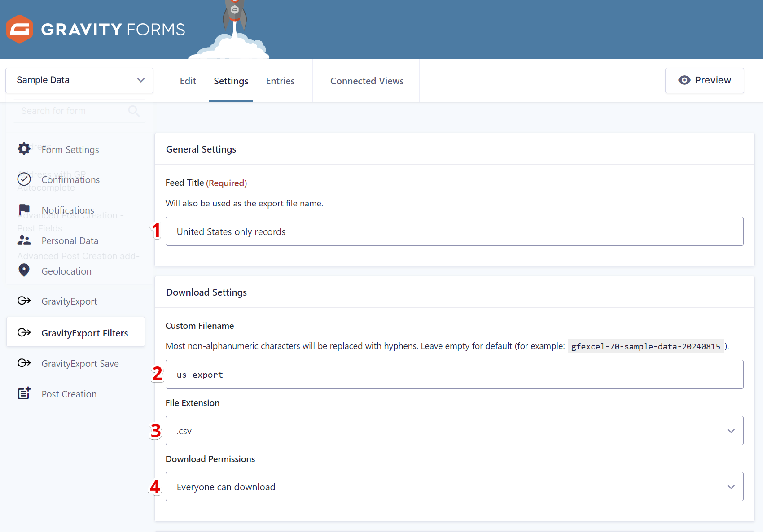Image resolution: width=763 pixels, height=532 pixels.
Task: Click the GRAVITY FORMS header text
Action: [x=113, y=30]
